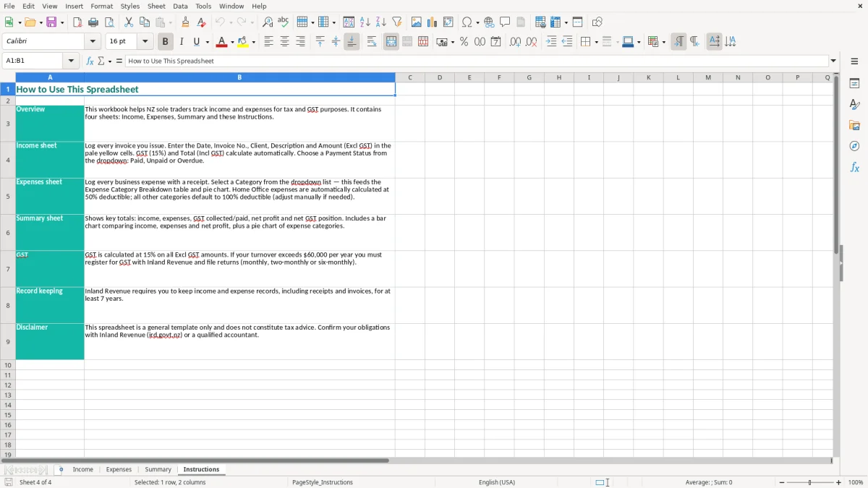Insert Image icon in toolbar
This screenshot has width=868, height=488.
[x=417, y=22]
